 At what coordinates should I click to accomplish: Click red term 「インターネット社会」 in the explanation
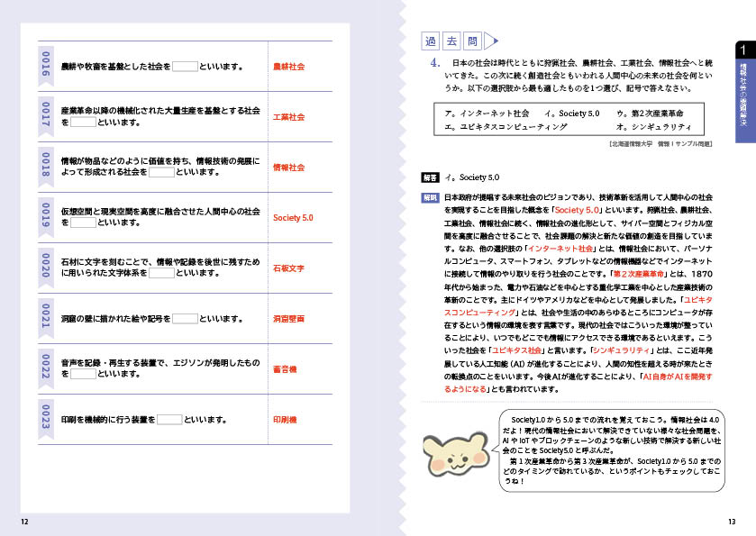pos(560,249)
